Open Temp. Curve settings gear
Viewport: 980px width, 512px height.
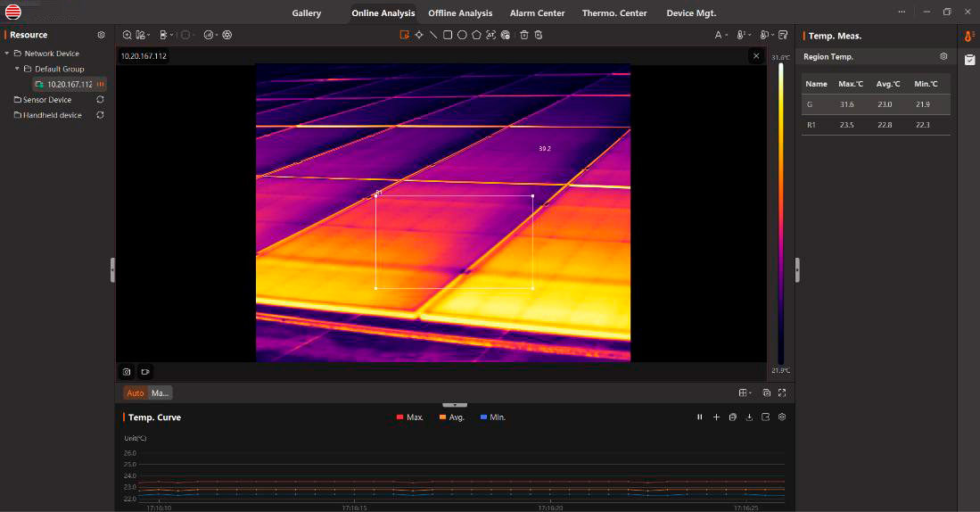click(782, 417)
